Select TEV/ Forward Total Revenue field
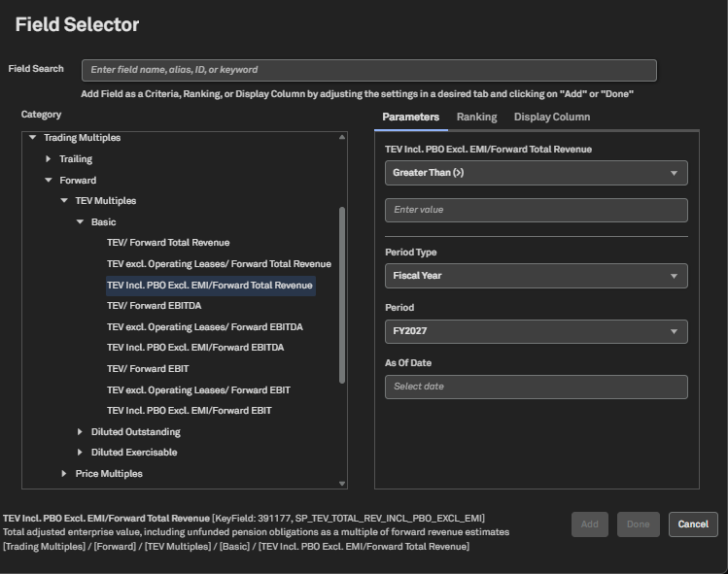 (168, 243)
